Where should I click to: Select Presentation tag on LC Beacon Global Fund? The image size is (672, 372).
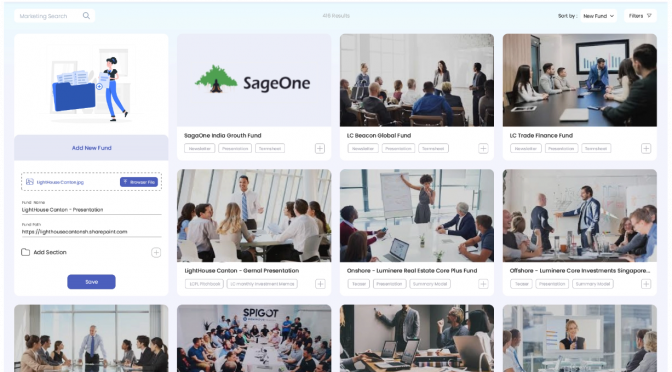pyautogui.click(x=398, y=149)
